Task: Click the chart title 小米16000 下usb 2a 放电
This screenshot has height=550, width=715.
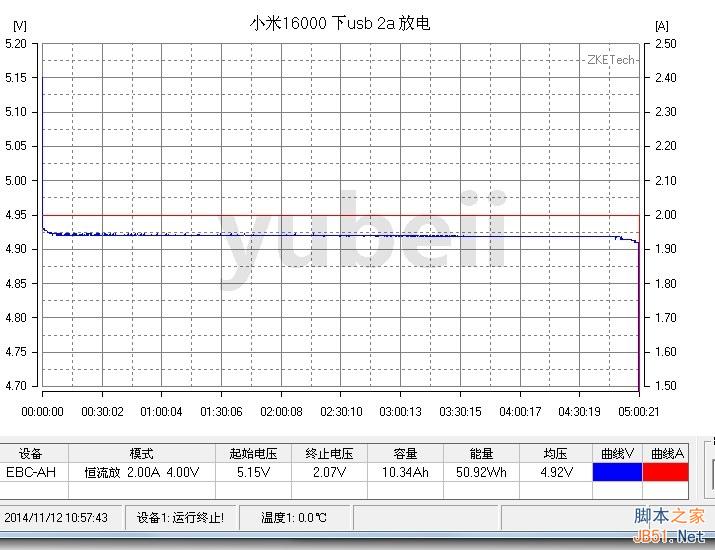Action: [x=340, y=23]
